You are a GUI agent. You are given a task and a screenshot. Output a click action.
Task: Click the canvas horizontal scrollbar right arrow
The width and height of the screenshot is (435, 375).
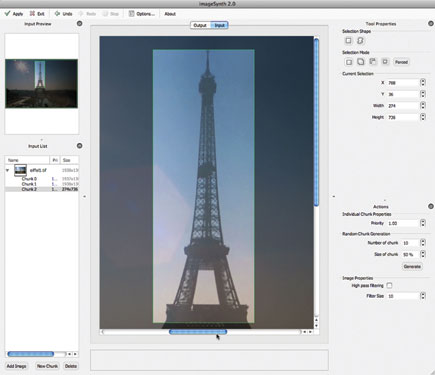tap(310, 332)
